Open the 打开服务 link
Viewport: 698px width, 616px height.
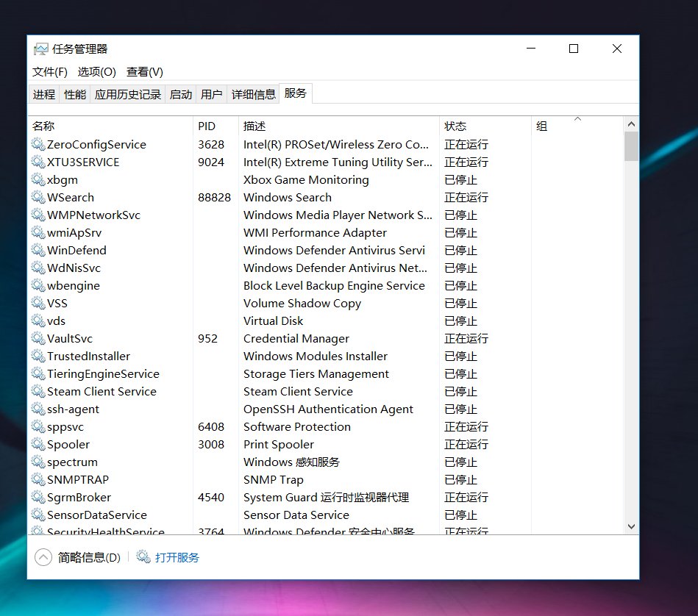(x=177, y=557)
